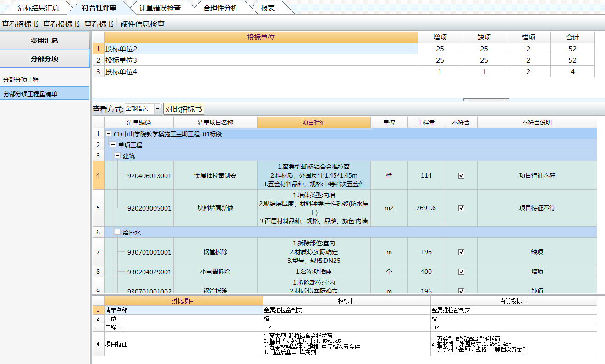Click the 项目特征 column header

(314, 122)
